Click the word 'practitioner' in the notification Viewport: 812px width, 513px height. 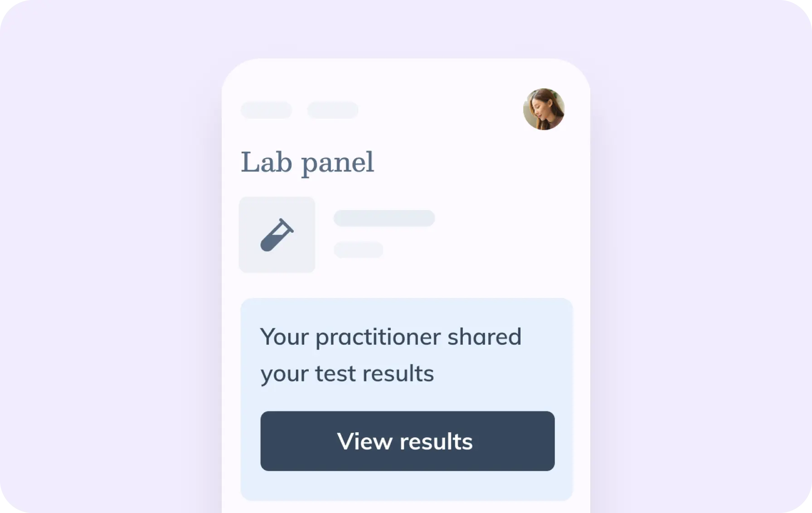(378, 337)
